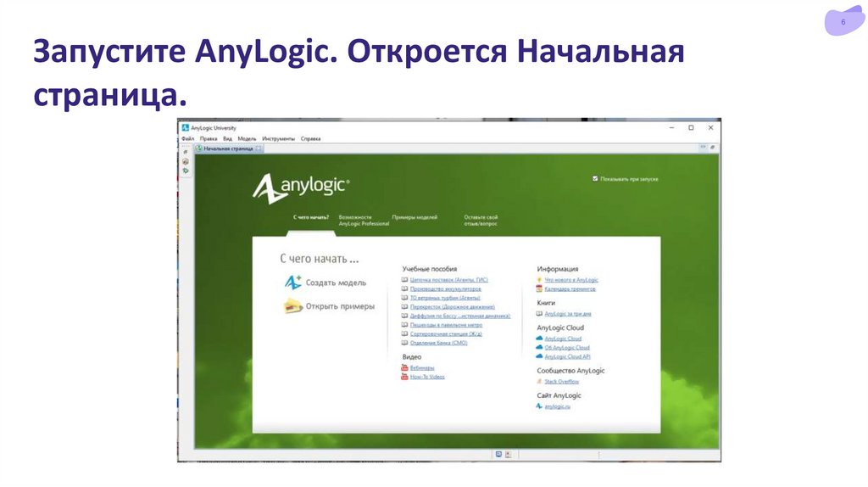Click the Открыть примеры link
868x487 pixels.
(340, 306)
